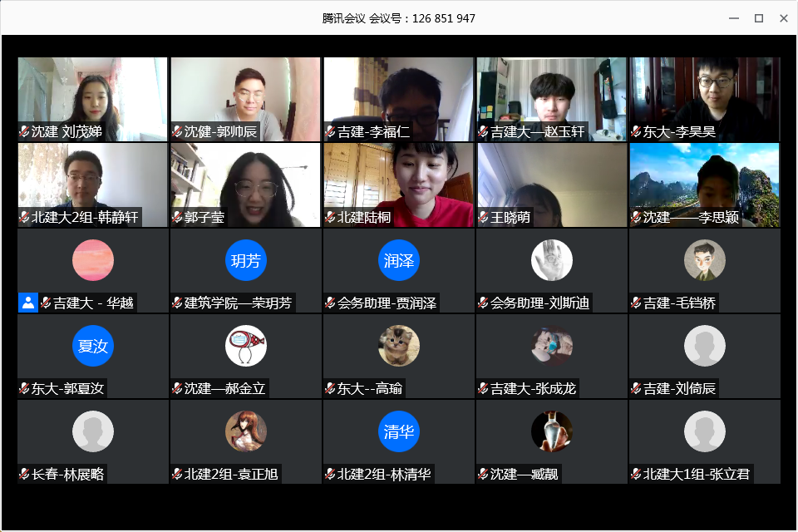The width and height of the screenshot is (798, 532).
Task: Click the kitten avatar of 东大--高瑜
Action: tap(398, 346)
